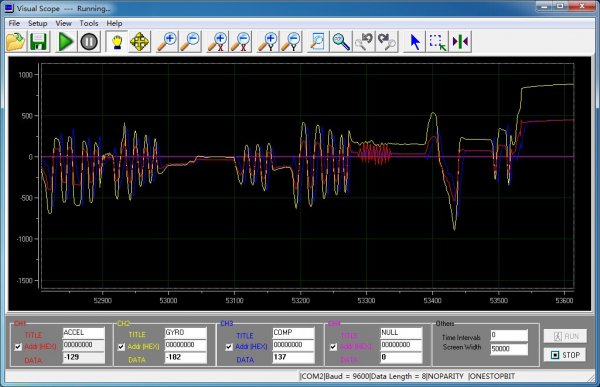Click the 1000 Y-axis label
Viewport: 600px width, 387px height.
point(25,75)
